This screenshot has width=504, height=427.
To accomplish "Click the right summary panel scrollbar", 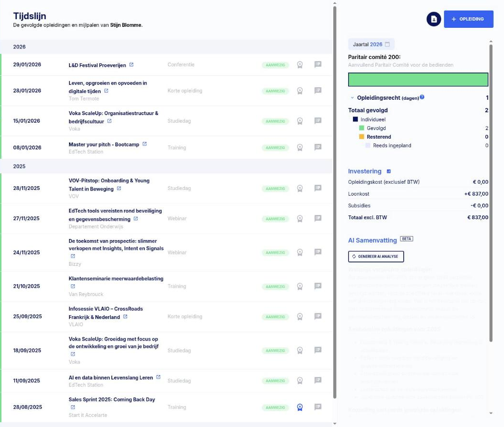I will pos(491,193).
